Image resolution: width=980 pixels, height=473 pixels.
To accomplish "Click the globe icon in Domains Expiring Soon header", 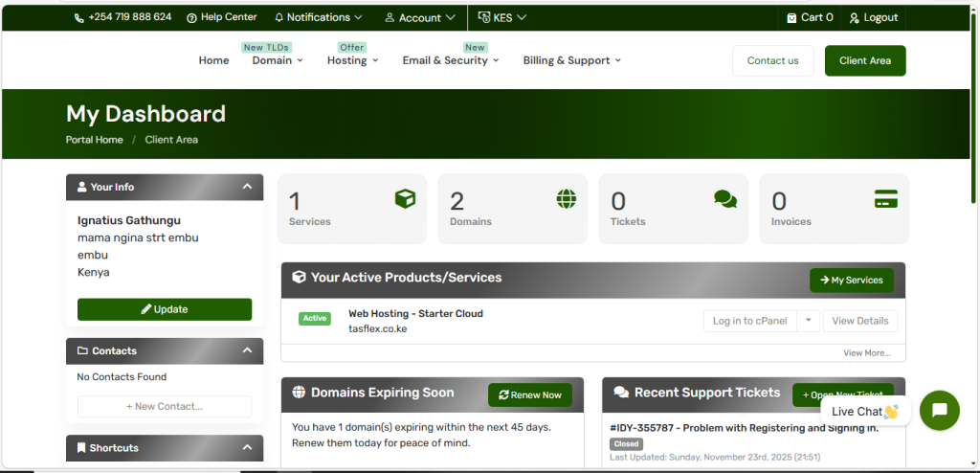I will click(x=299, y=393).
